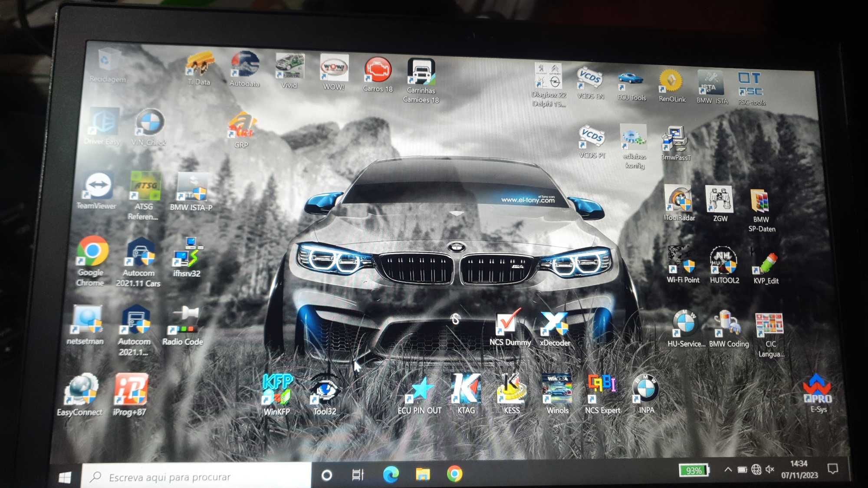Open the Driver Easy shortcut

(102, 126)
